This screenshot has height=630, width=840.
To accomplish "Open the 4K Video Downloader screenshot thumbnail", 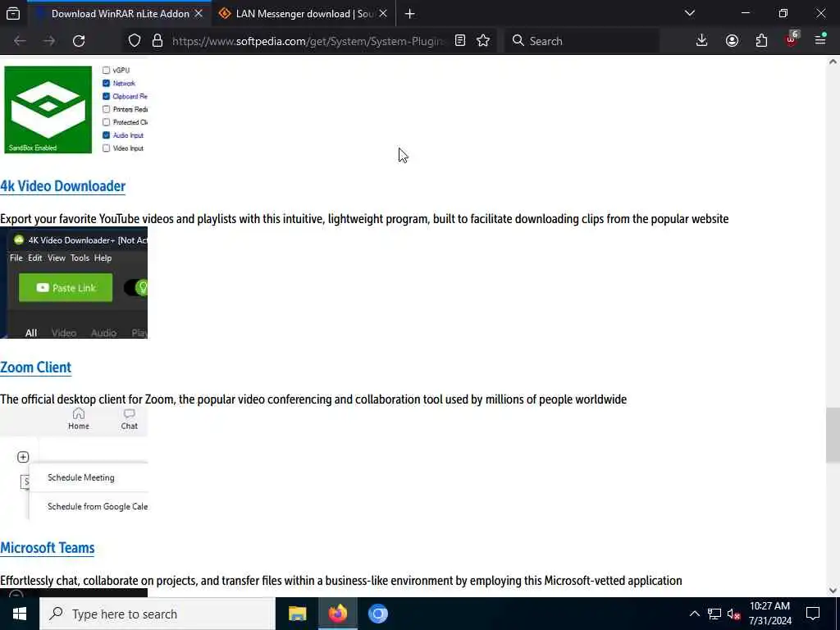I will pyautogui.click(x=74, y=283).
